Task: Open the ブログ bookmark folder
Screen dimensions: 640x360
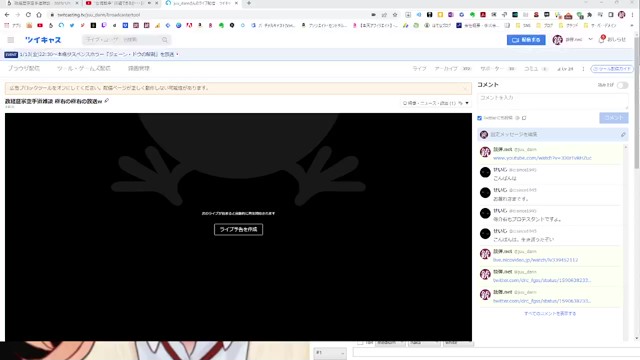Action: [x=544, y=25]
